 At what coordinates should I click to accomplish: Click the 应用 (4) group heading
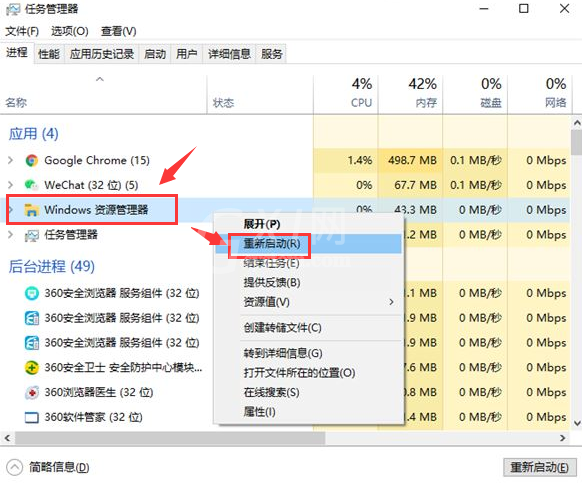click(x=34, y=134)
